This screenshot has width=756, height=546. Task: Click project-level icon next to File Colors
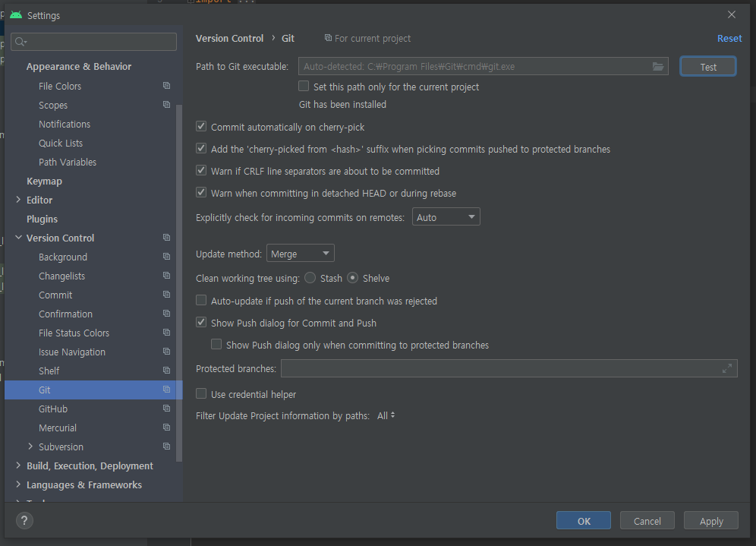coord(166,86)
